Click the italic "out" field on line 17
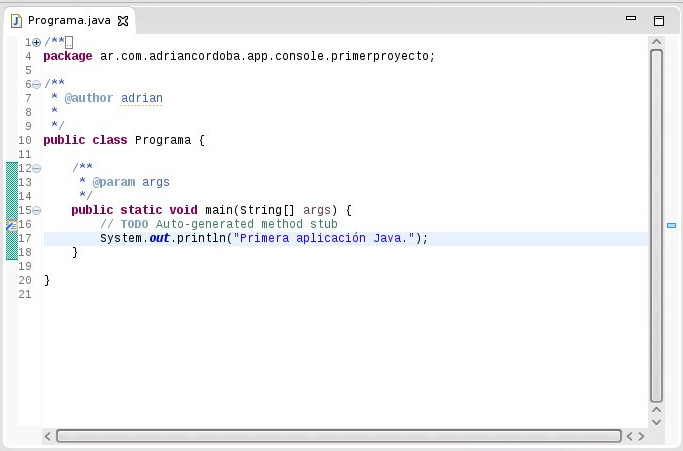 [159, 238]
